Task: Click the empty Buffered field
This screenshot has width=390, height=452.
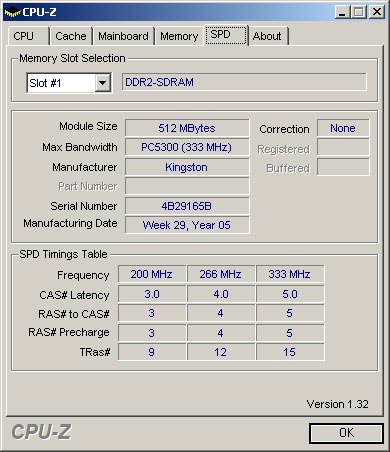Action: click(x=343, y=167)
